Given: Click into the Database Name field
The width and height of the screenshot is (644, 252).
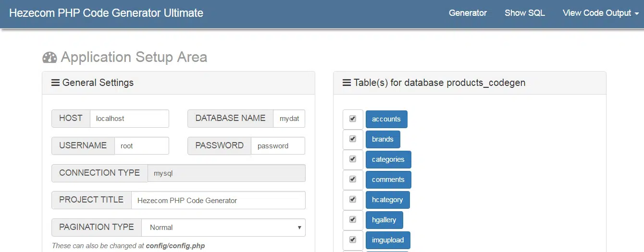Looking at the screenshot, I should (289, 119).
